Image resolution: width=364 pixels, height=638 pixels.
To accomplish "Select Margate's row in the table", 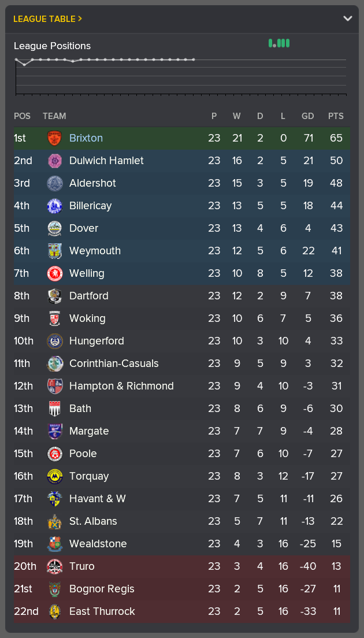I will tap(173, 431).
